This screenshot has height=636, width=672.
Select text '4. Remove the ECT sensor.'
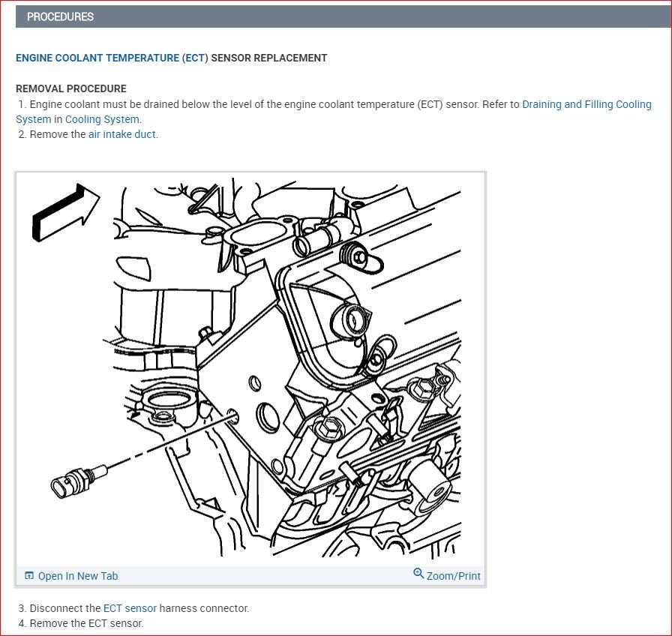click(x=80, y=623)
